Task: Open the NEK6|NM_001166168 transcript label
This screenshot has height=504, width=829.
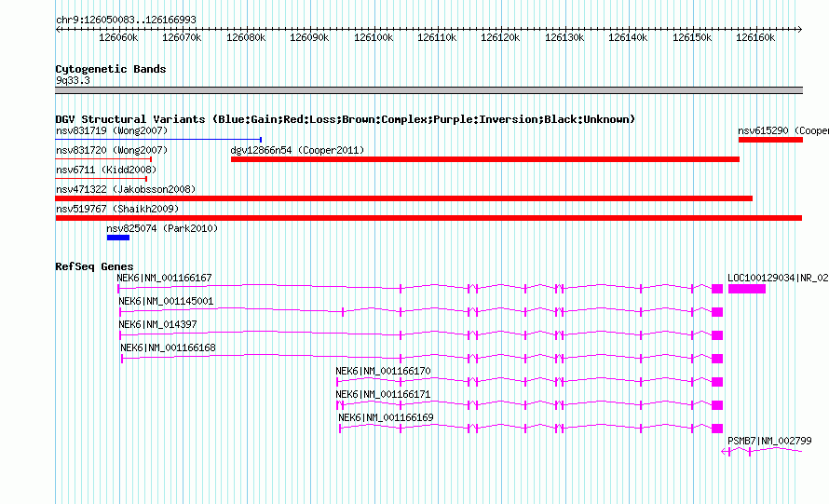Action: [168, 347]
